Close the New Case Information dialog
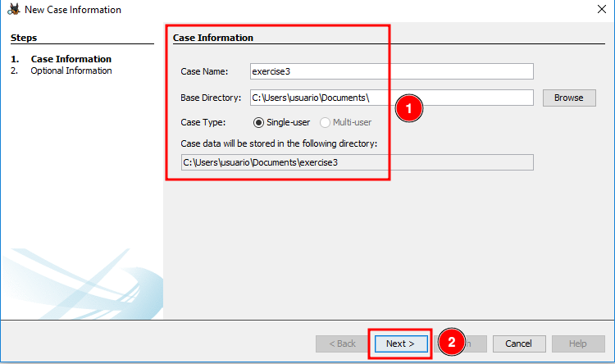Viewport: 615px width, 364px height. point(603,10)
